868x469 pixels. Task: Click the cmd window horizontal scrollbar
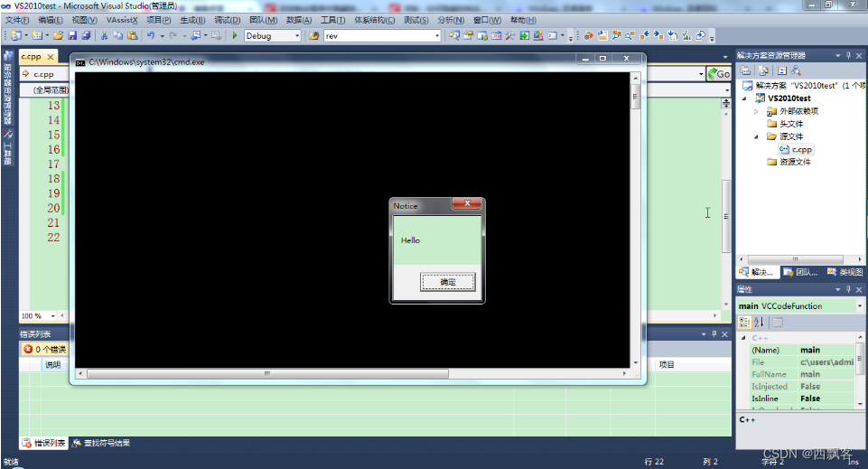pyautogui.click(x=267, y=374)
